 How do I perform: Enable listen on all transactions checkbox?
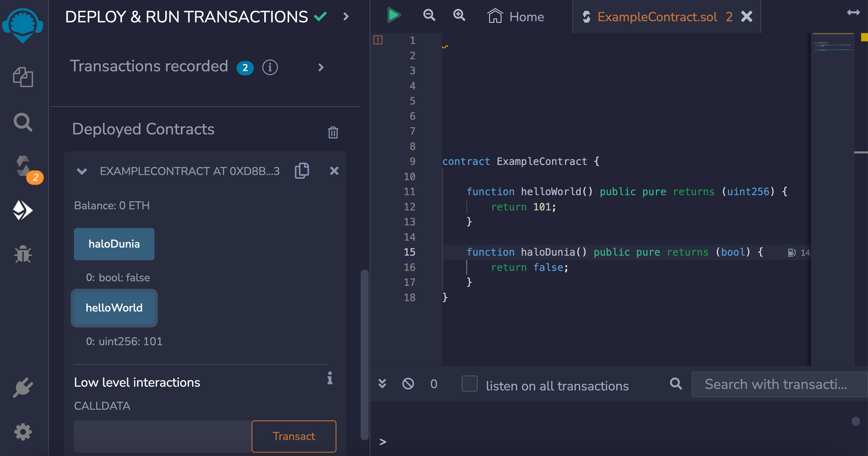pos(470,384)
